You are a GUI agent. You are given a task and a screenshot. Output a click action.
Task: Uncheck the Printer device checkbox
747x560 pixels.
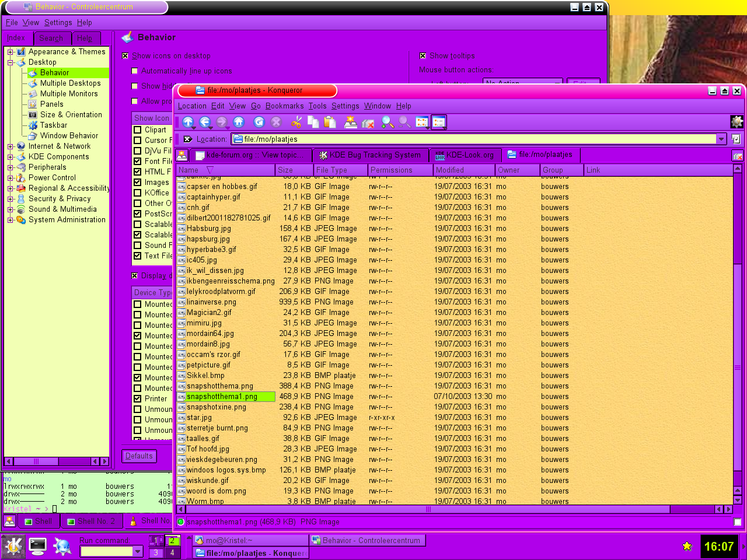pyautogui.click(x=138, y=399)
